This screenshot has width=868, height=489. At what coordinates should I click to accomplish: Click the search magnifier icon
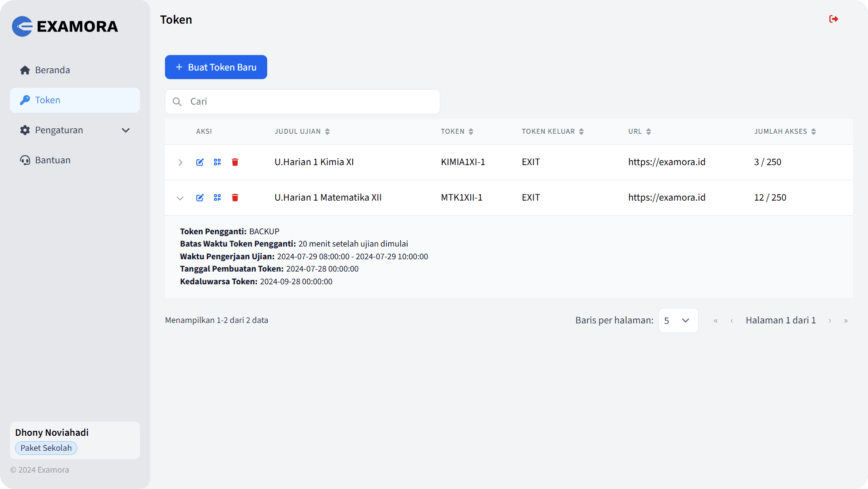177,101
